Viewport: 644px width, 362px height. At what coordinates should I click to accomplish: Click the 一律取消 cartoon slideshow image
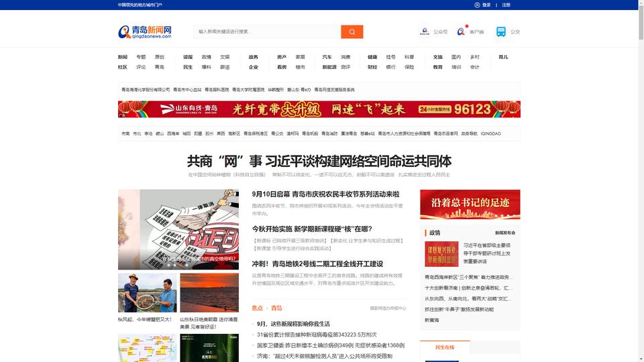(178, 229)
